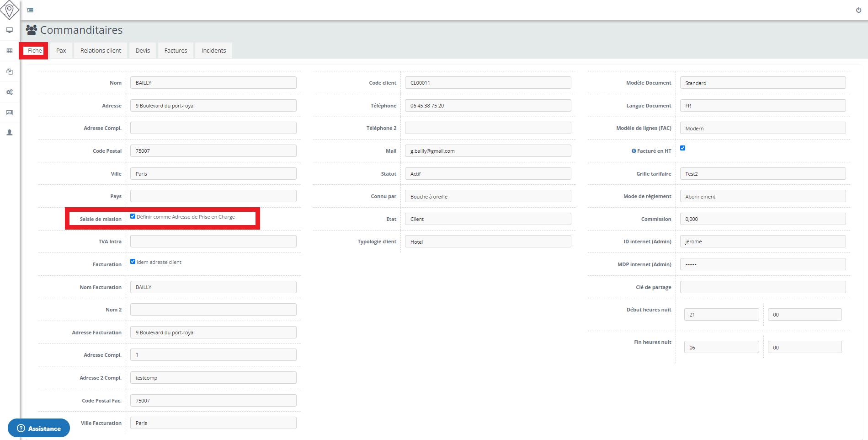Open the Mode de règlement dropdown
Image resolution: width=868 pixels, height=440 pixels.
coord(762,196)
